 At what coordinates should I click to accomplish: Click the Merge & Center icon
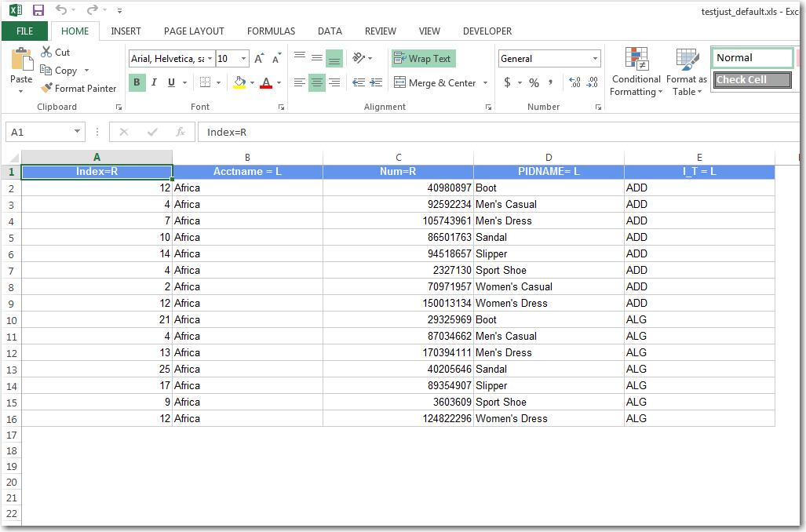click(399, 83)
